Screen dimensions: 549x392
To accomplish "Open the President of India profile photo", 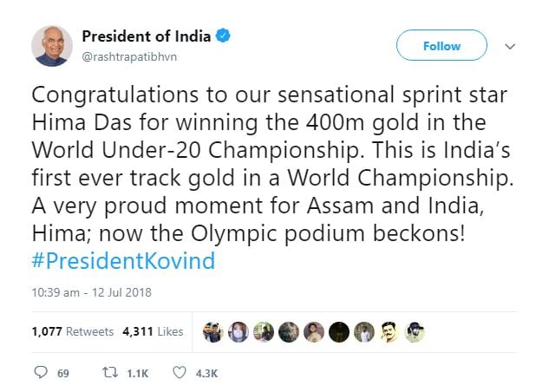I will pos(51,45).
